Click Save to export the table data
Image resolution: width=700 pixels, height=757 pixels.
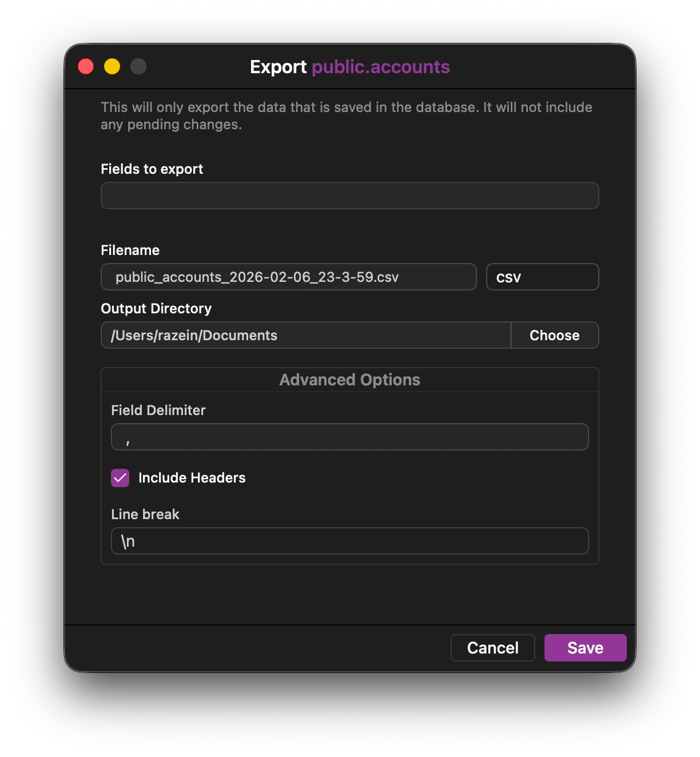click(585, 647)
